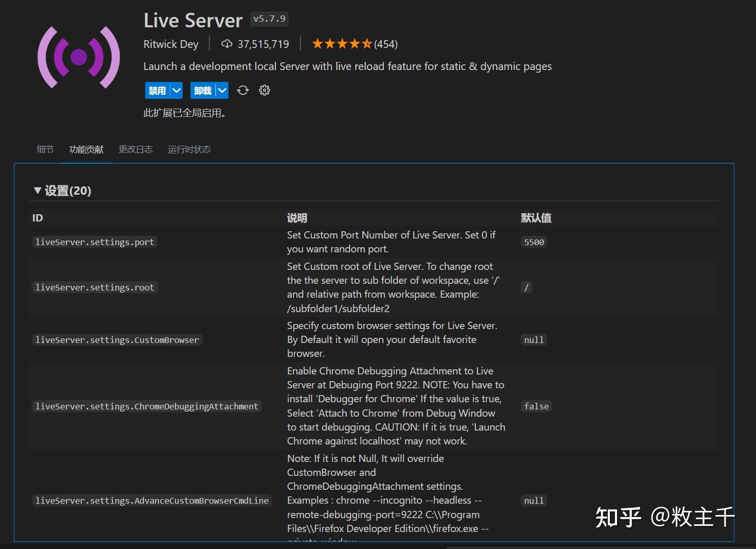Click the 卸载 (uninstall) button
The image size is (756, 549).
(x=203, y=91)
